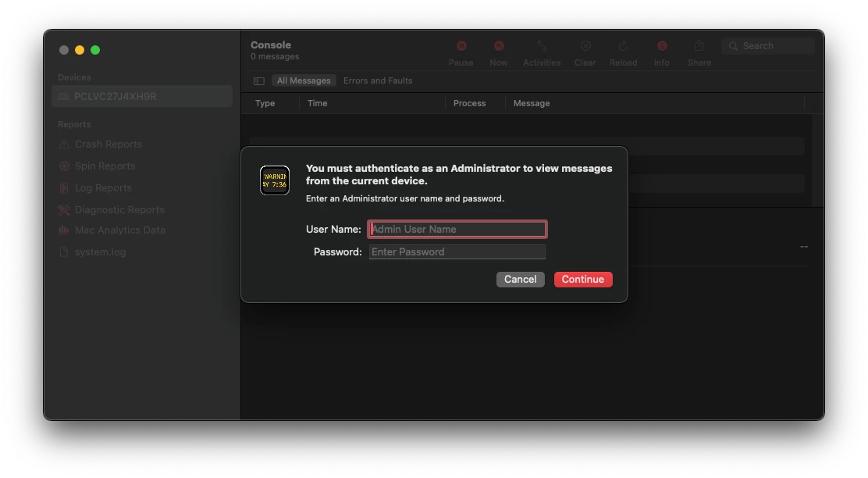Screen dimensions: 868x478
Task: Click the Cancel button in dialog
Action: pos(521,279)
